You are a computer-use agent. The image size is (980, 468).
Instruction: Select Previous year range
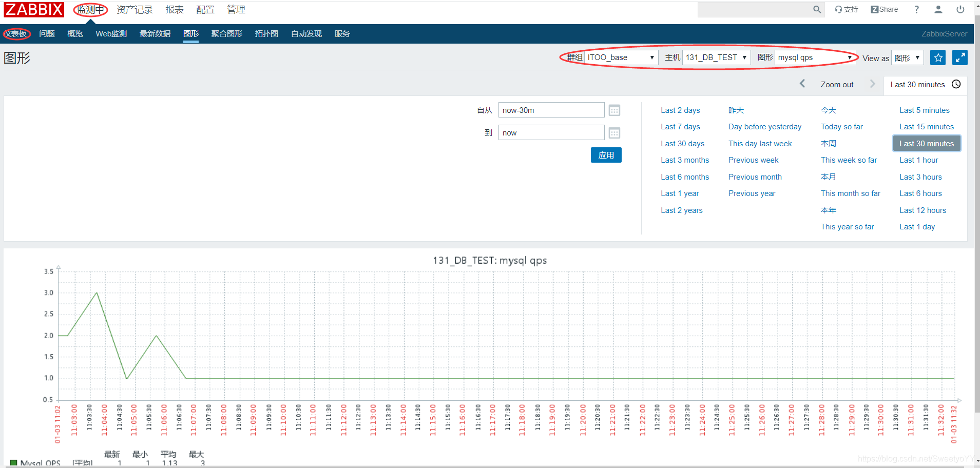coord(752,193)
